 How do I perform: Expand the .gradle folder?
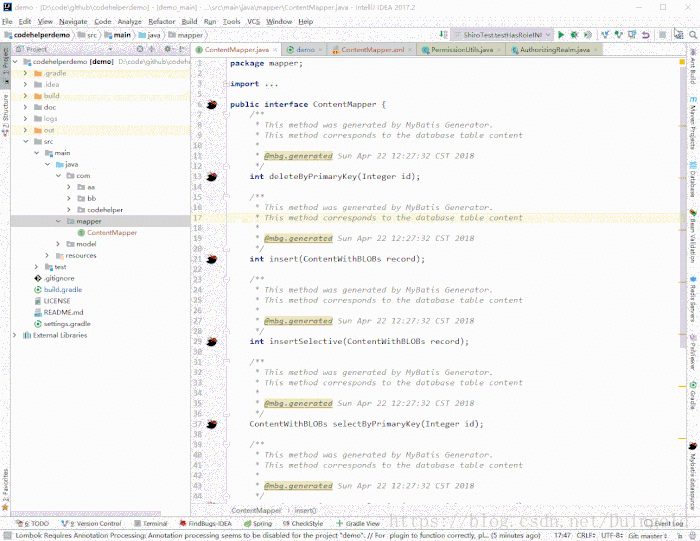(x=25, y=73)
